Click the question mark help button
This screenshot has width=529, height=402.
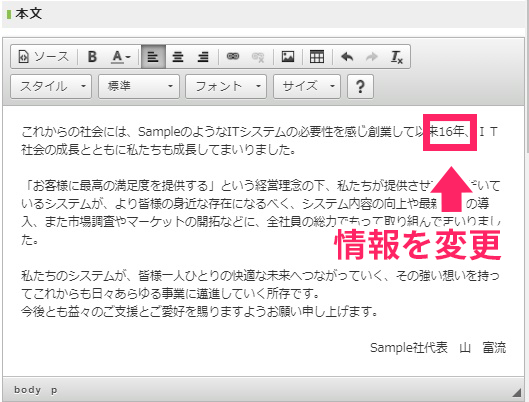[360, 86]
